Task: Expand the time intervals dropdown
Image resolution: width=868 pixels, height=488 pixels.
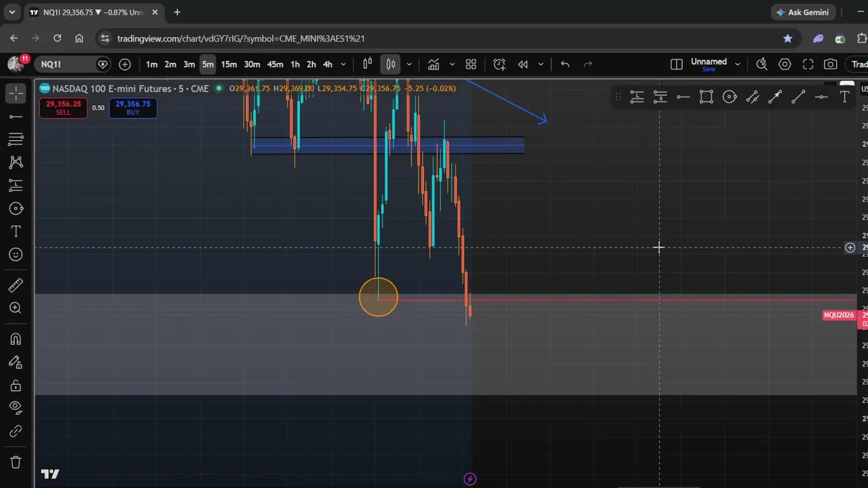Action: pos(343,64)
